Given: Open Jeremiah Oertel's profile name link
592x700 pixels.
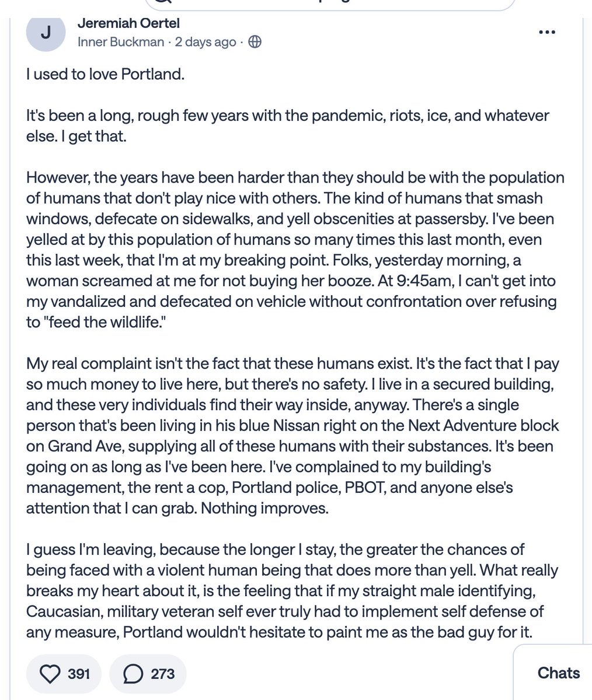Looking at the screenshot, I should tap(128, 23).
